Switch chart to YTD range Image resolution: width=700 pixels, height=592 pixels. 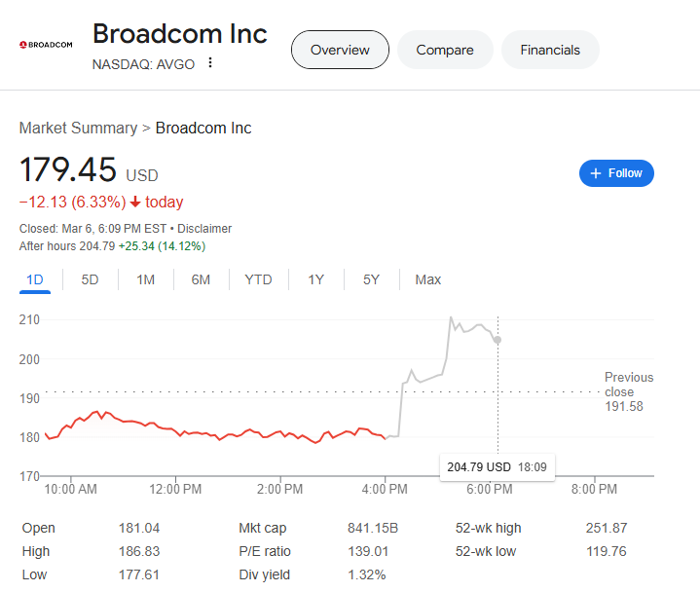tap(258, 279)
